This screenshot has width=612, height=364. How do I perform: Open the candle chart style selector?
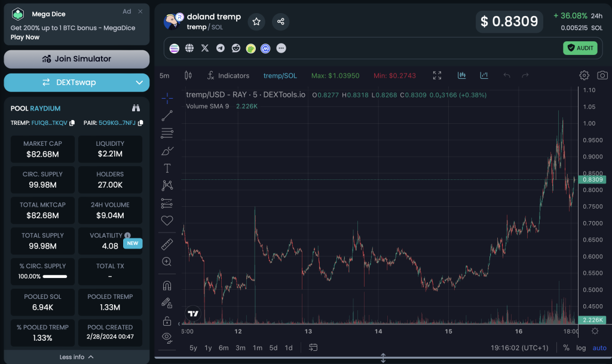coord(188,75)
